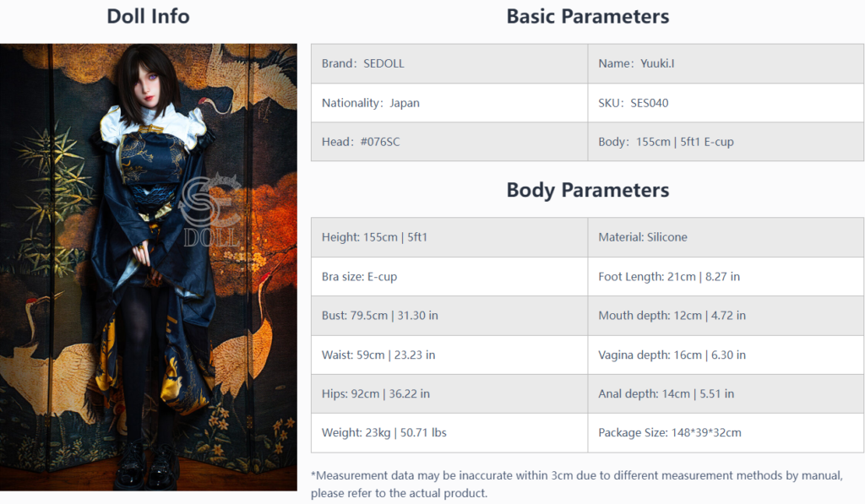Select the Brand: SEDOLL cell
Screen dimensions: 865x504
(x=449, y=64)
